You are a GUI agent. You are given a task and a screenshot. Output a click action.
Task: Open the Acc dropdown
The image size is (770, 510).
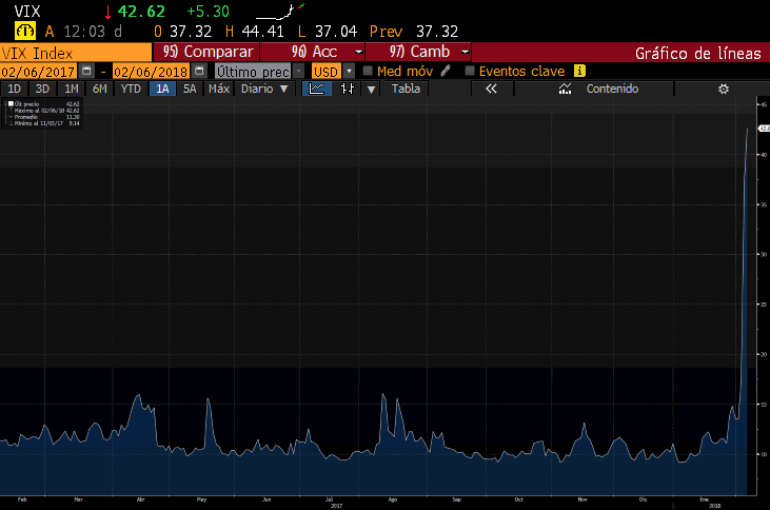(359, 52)
